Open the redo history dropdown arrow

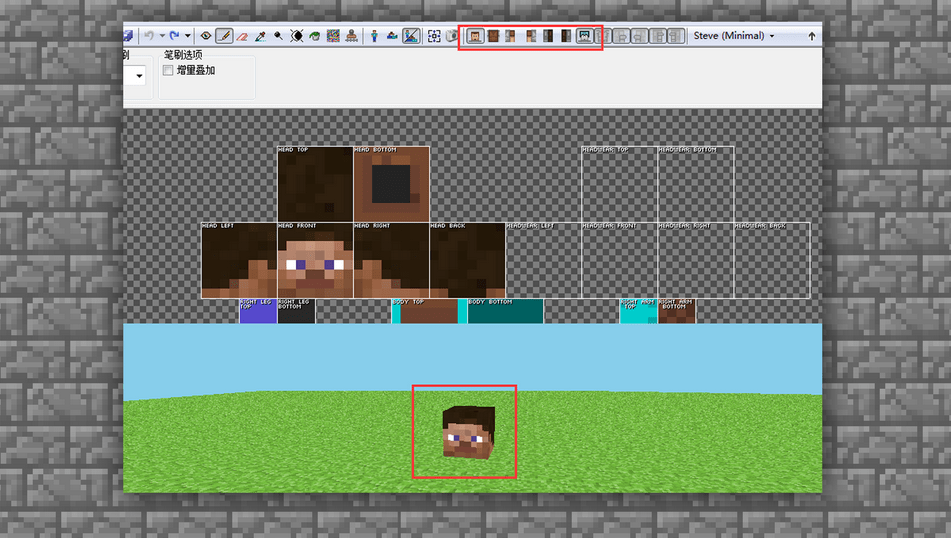tap(187, 36)
